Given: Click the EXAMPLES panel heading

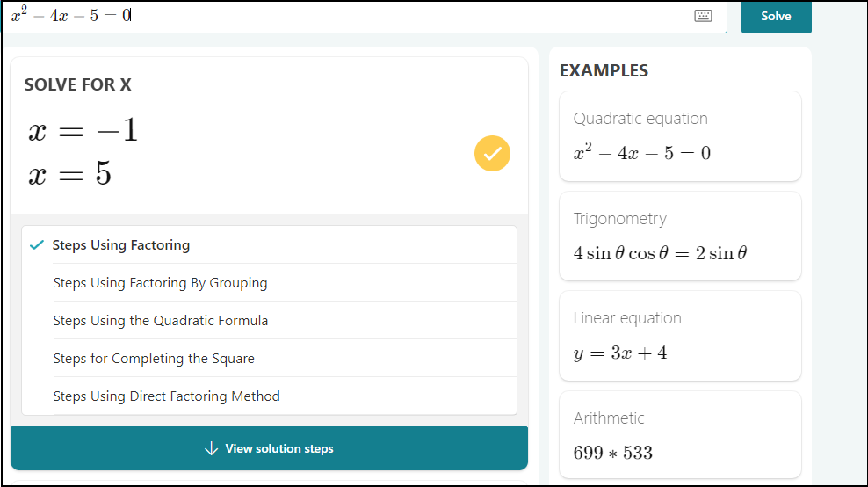Looking at the screenshot, I should [604, 71].
